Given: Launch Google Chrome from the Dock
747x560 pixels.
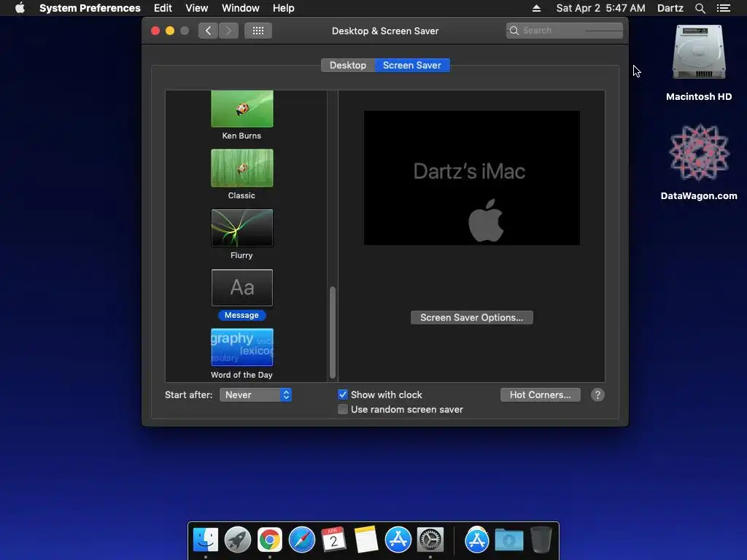Looking at the screenshot, I should [x=270, y=540].
